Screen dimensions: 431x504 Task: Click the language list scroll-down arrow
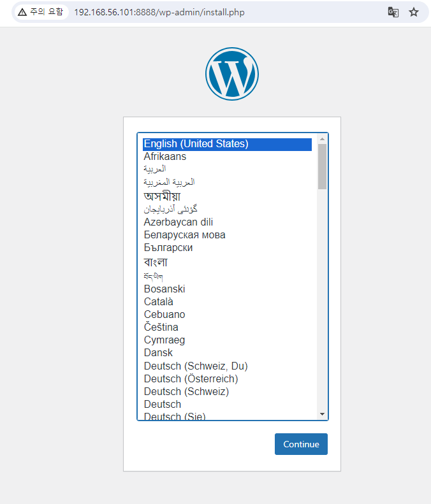point(322,414)
